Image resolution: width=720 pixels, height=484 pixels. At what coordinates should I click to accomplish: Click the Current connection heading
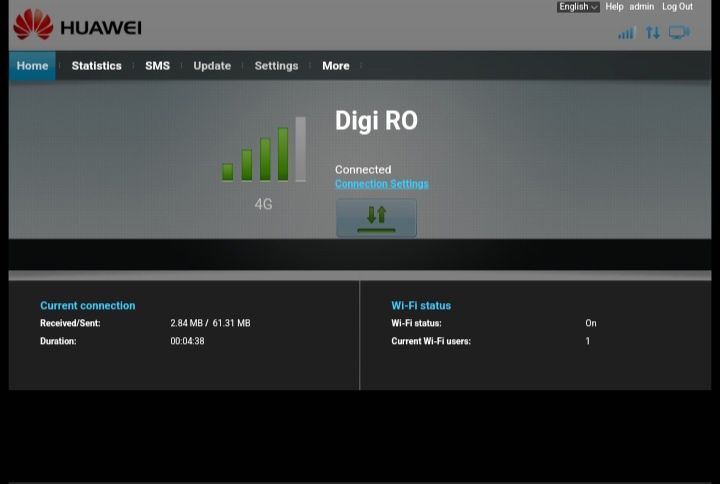[x=88, y=305]
